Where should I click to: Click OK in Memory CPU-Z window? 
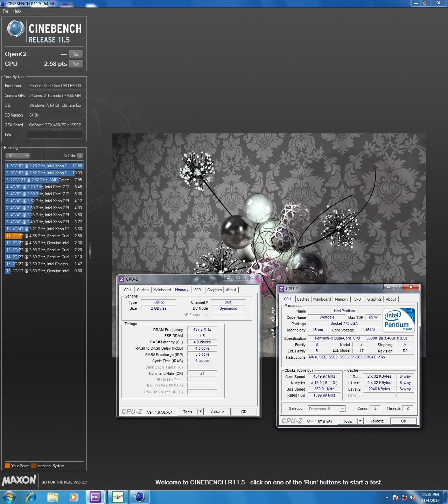click(244, 412)
